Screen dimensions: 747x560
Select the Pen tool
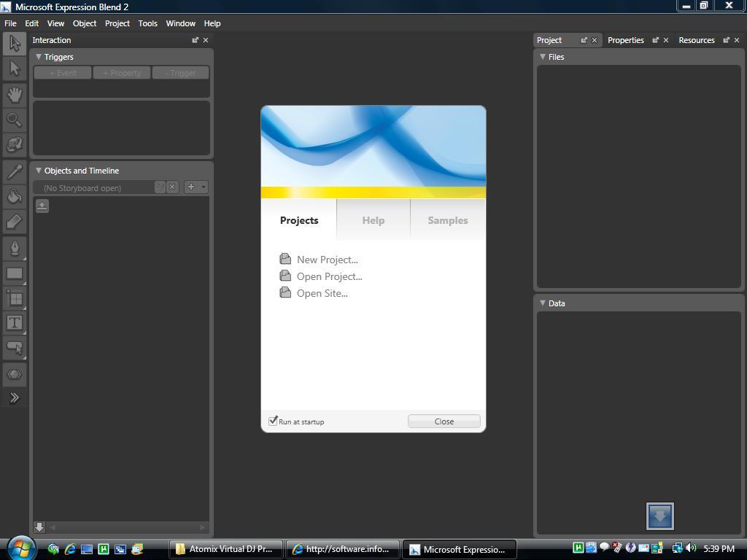point(13,248)
